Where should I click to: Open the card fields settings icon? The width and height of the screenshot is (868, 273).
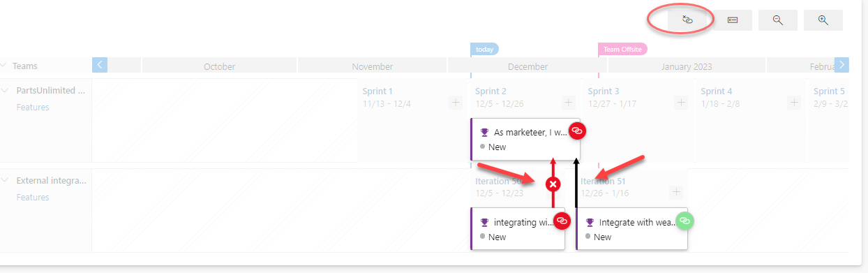733,20
